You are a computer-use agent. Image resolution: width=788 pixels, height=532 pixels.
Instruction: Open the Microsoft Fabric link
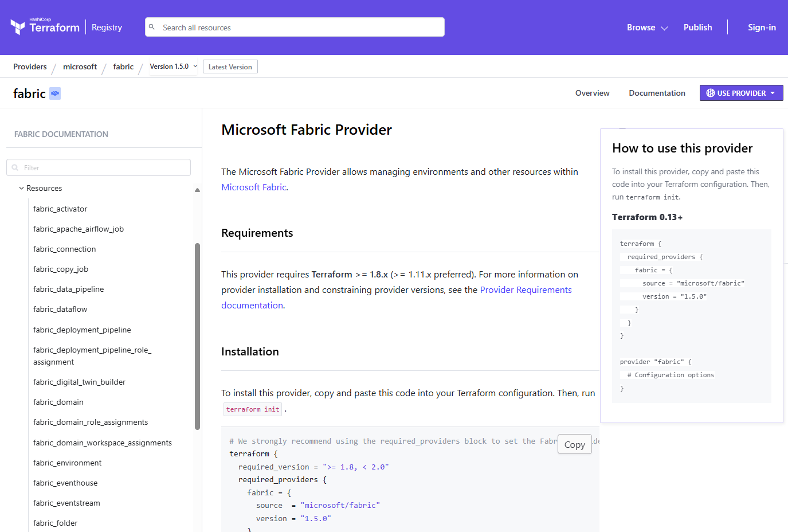(253, 187)
